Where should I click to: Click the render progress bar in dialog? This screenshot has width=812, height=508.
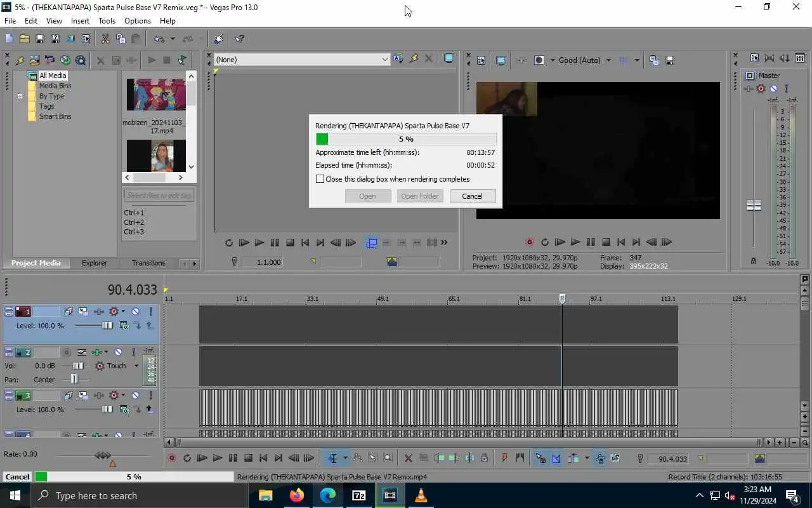[x=406, y=139]
